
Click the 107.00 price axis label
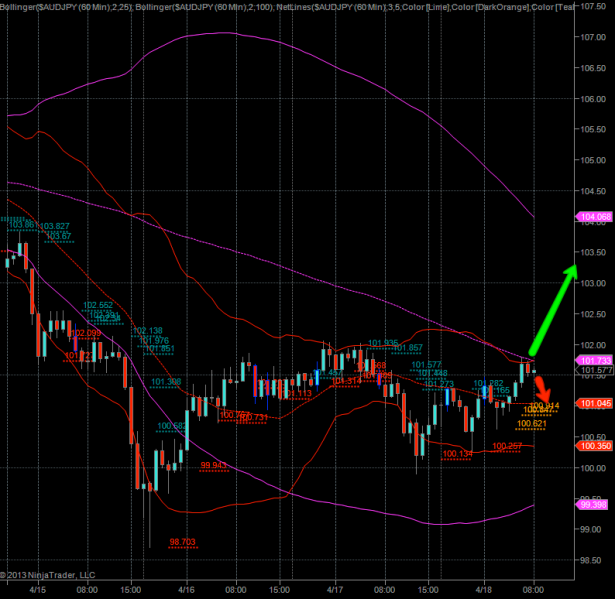[594, 38]
